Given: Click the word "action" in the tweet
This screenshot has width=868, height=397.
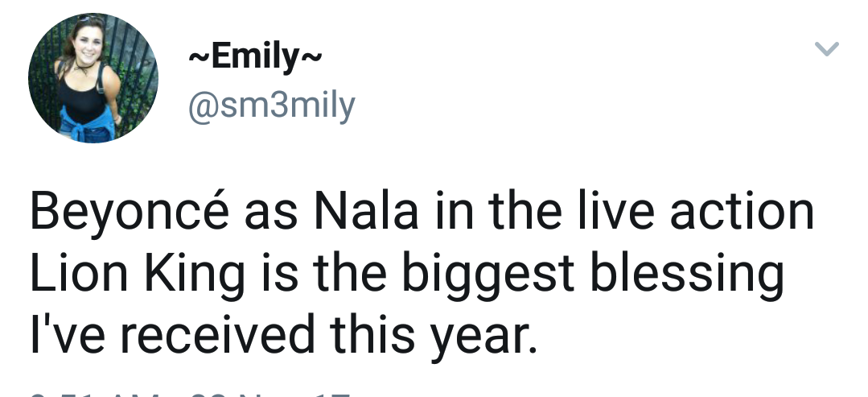Looking at the screenshot, I should 742,211.
